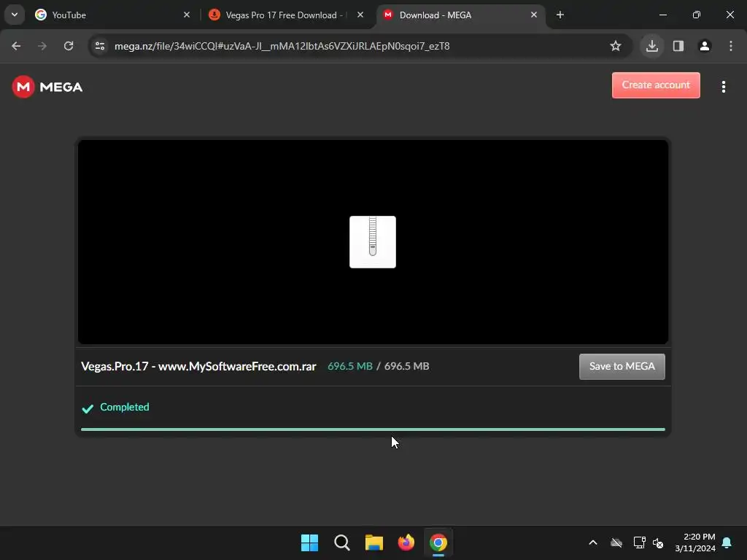Go back to previous page
This screenshot has height=560, width=747.
[x=16, y=46]
